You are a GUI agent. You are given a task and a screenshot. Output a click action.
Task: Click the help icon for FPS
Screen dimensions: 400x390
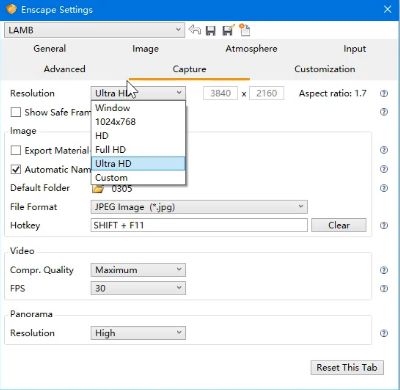click(384, 288)
